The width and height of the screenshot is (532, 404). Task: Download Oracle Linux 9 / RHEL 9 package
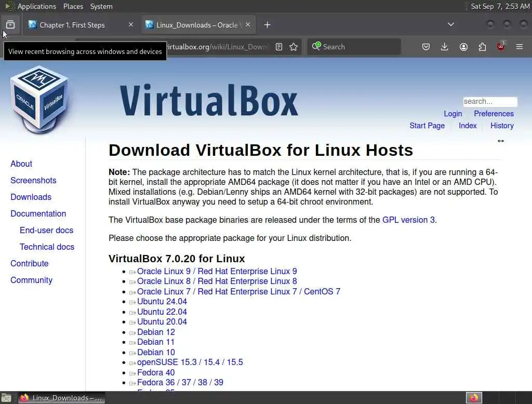(x=217, y=272)
